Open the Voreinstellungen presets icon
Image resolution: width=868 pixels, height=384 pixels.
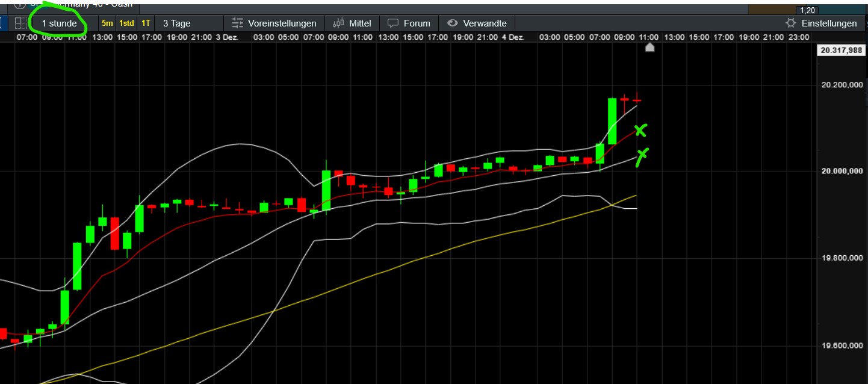click(x=238, y=23)
